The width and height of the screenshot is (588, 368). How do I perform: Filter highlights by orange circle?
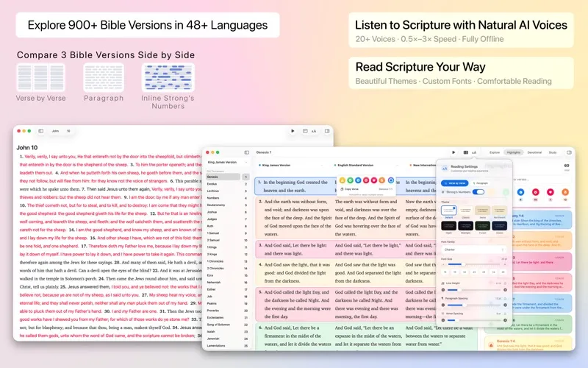coord(564,192)
